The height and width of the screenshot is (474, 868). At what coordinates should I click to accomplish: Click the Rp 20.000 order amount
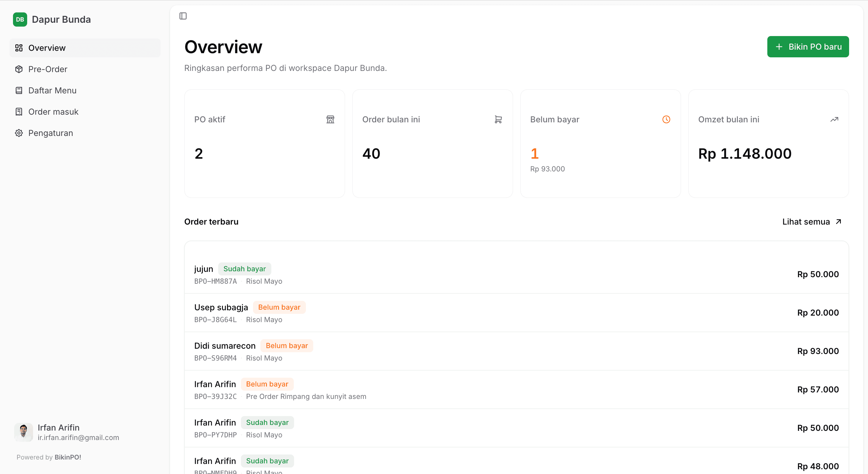818,313
